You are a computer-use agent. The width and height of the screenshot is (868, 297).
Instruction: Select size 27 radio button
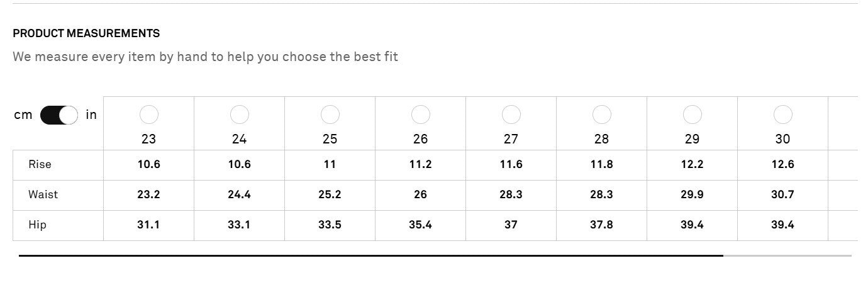(x=511, y=115)
